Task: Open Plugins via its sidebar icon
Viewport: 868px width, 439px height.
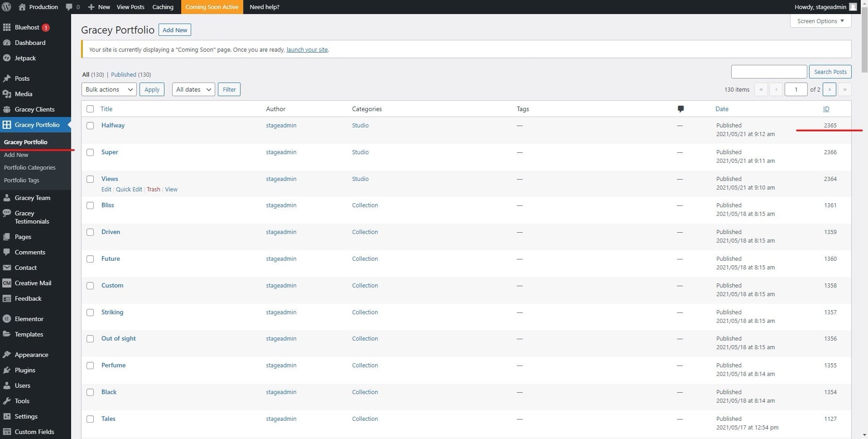Action: pyautogui.click(x=7, y=370)
